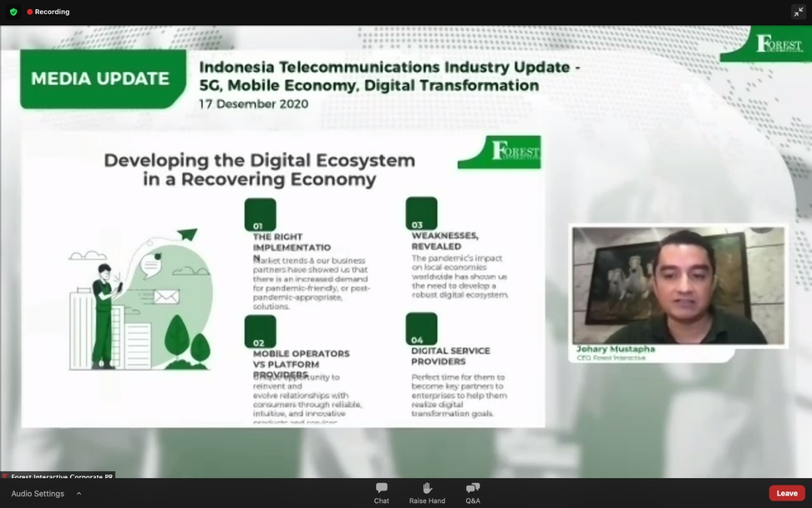The width and height of the screenshot is (812, 508).
Task: Open the Chat panel
Action: point(381,492)
